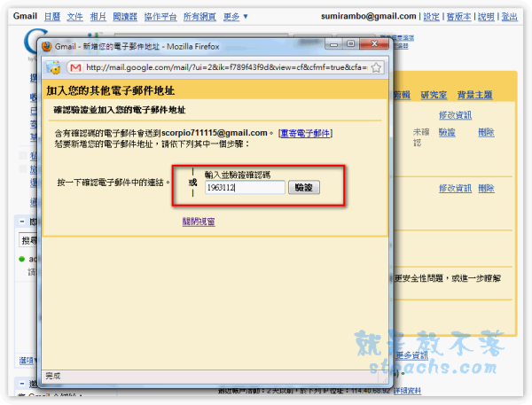
Task: Collapse the chat section minus toggle
Action: (x=22, y=222)
